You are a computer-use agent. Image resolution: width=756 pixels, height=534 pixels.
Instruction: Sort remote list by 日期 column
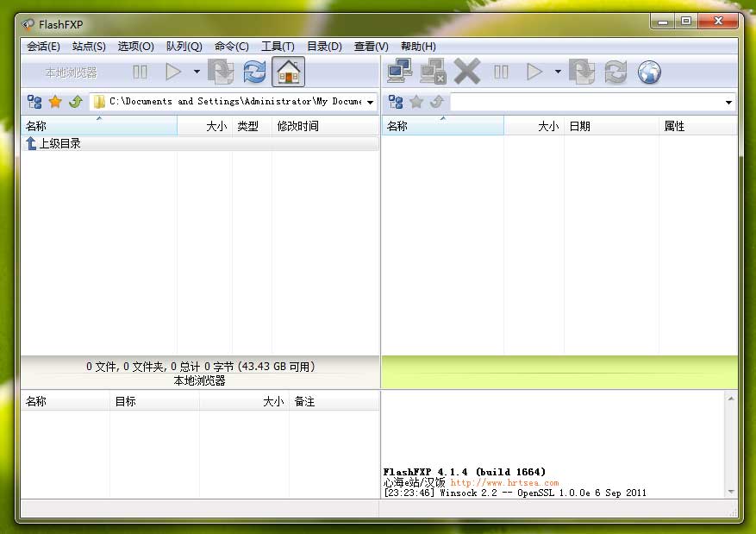tap(611, 126)
